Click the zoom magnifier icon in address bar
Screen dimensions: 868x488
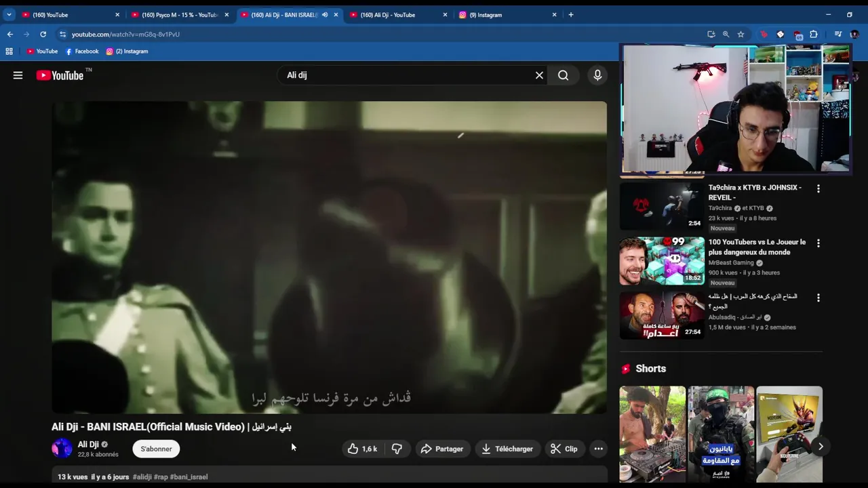click(726, 34)
